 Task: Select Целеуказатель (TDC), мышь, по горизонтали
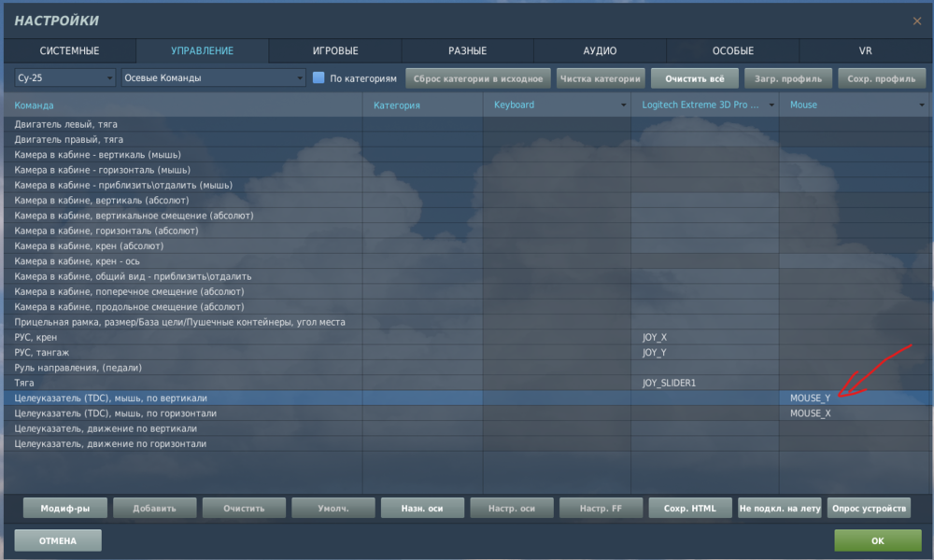[x=468, y=413]
